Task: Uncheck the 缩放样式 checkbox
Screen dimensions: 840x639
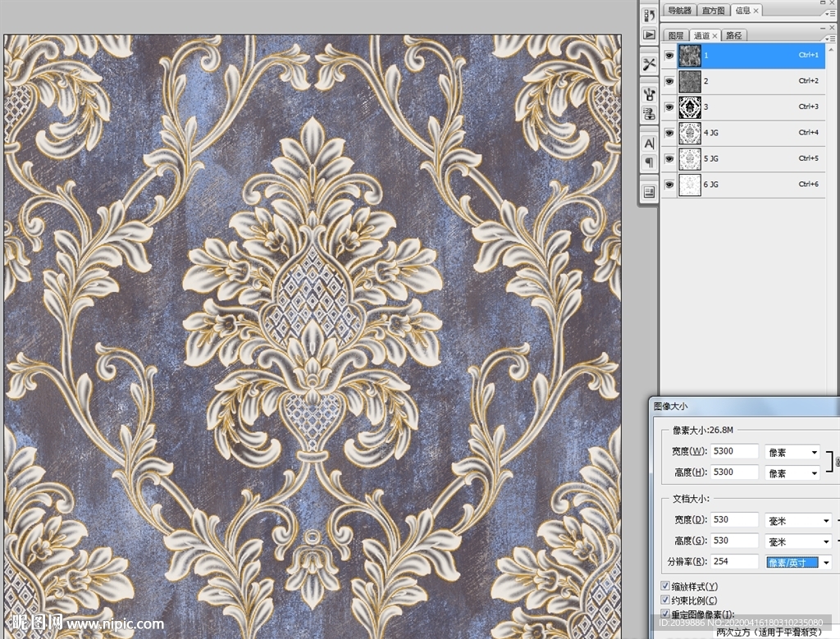Action: pos(665,586)
